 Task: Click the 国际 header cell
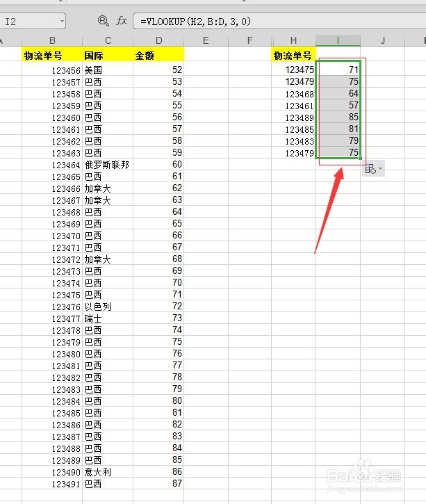pos(108,55)
